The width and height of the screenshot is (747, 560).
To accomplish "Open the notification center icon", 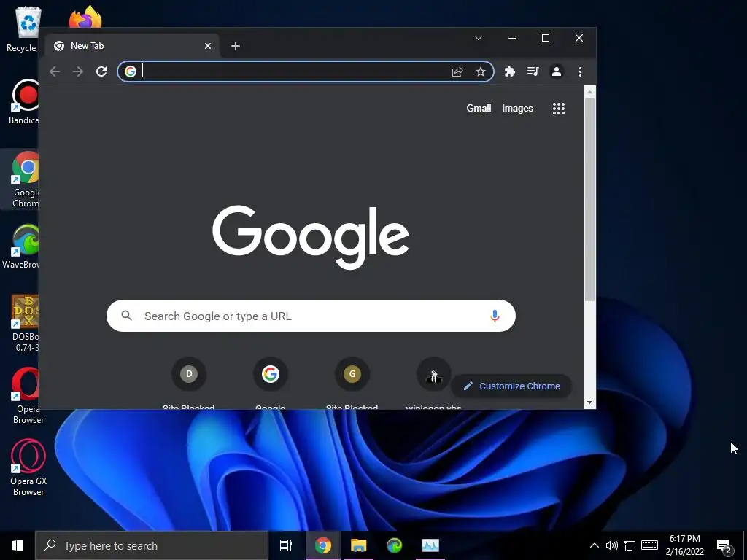I will pos(724,546).
